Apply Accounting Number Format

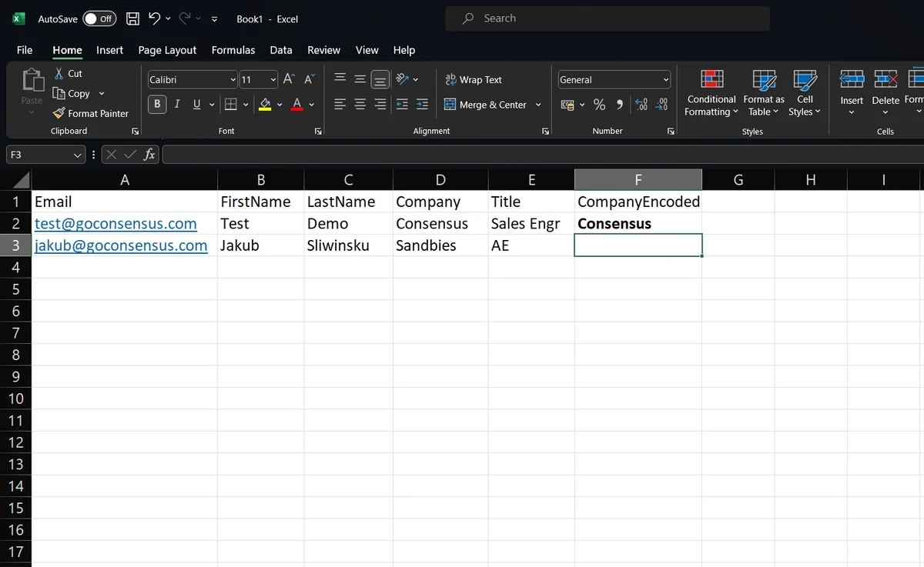[x=567, y=105]
